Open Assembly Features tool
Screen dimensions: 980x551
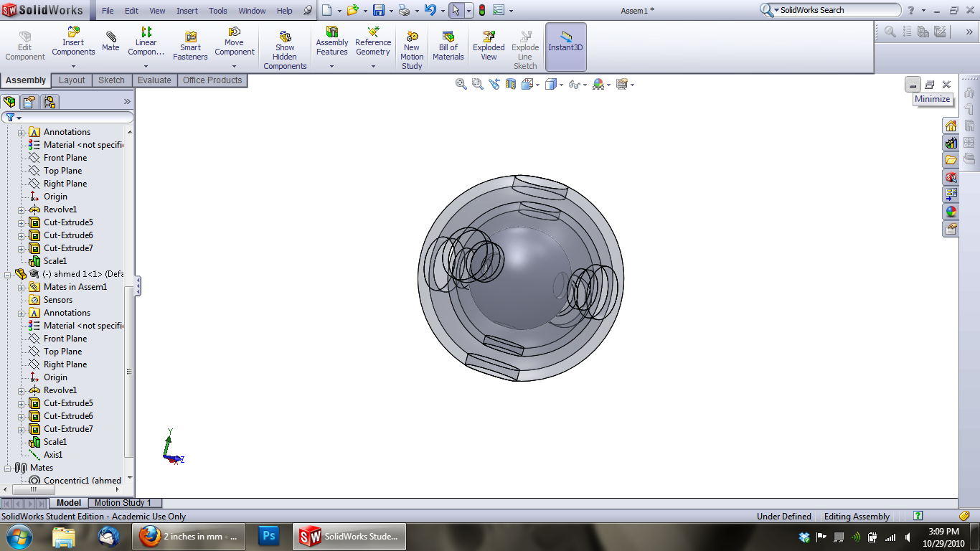[x=332, y=41]
